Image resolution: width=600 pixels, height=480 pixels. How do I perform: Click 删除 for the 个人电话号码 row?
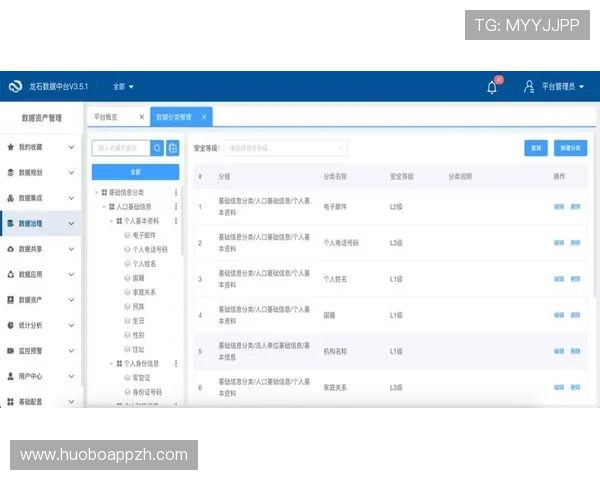(576, 243)
